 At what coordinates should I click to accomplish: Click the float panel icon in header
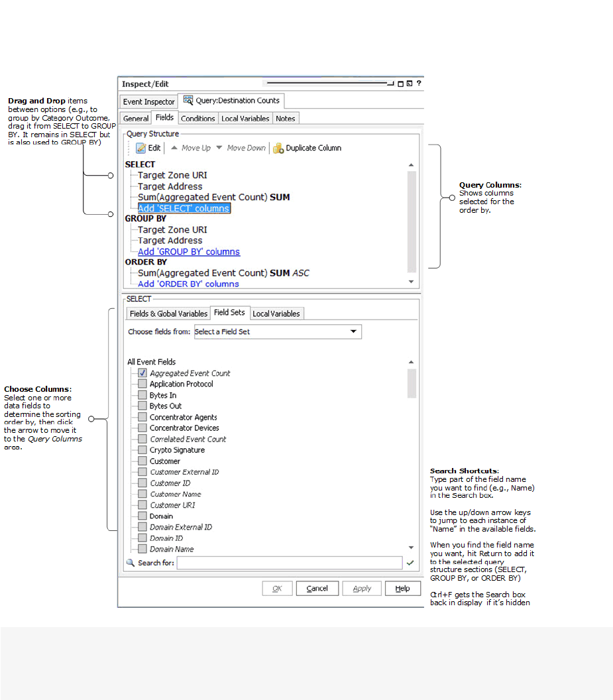(410, 84)
